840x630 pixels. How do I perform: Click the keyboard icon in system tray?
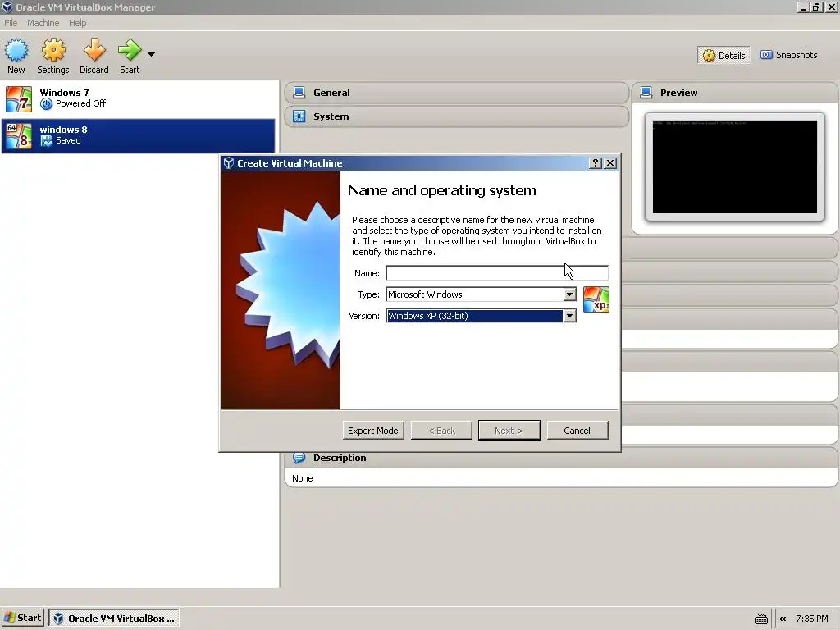tap(760, 619)
